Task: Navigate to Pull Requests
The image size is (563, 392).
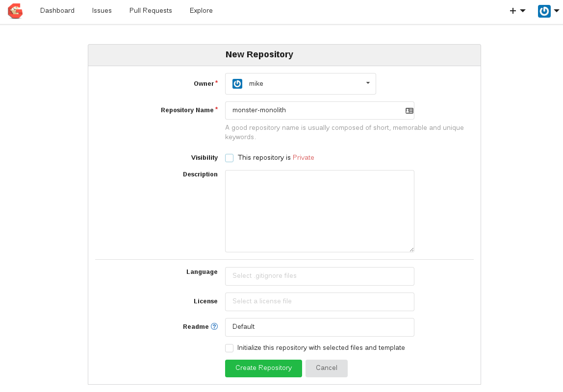Action: (151, 11)
